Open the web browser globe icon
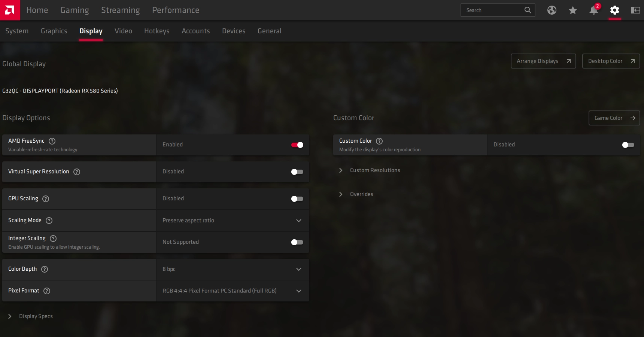The image size is (644, 337). 552,10
